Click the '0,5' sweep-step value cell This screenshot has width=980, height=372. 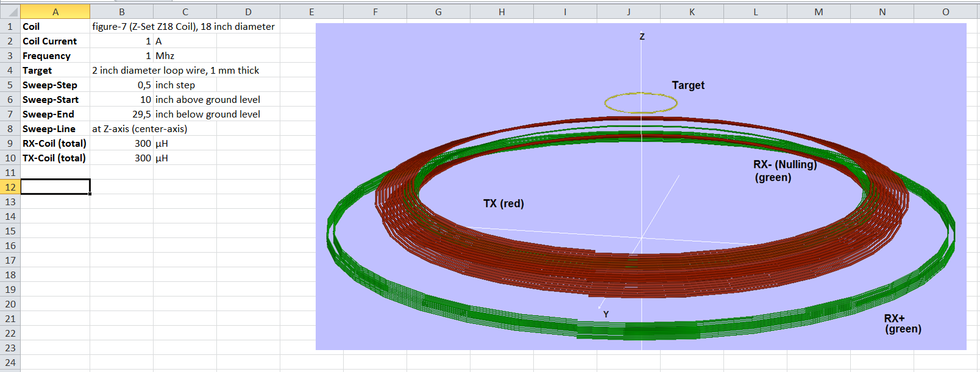(122, 85)
